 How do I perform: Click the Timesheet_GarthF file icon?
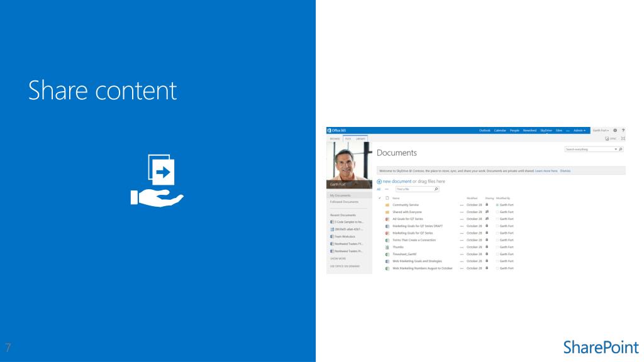[x=387, y=254]
